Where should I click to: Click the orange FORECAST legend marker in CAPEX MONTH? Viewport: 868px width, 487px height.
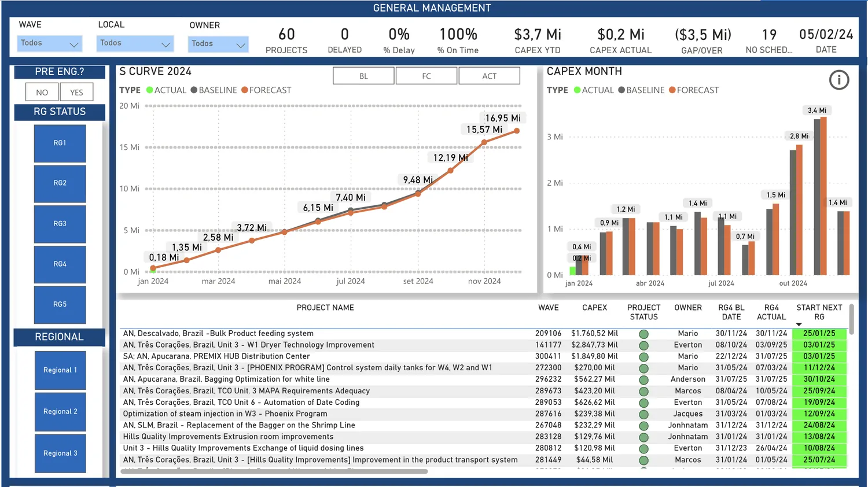[672, 90]
